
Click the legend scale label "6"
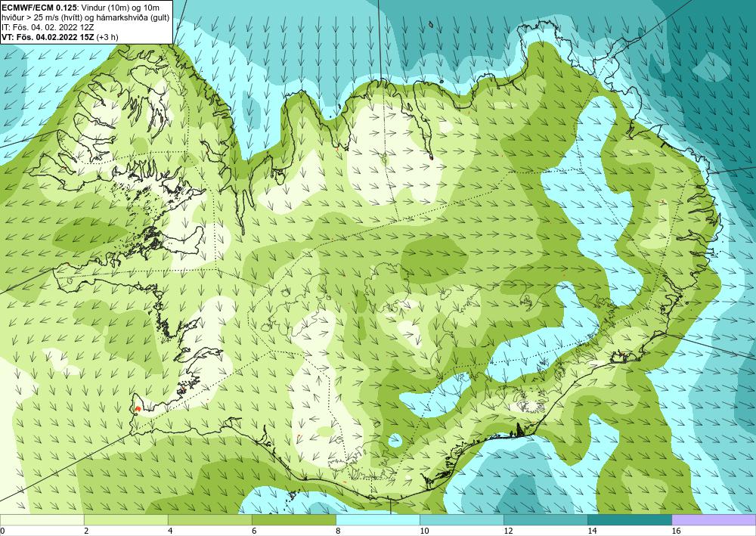click(254, 531)
